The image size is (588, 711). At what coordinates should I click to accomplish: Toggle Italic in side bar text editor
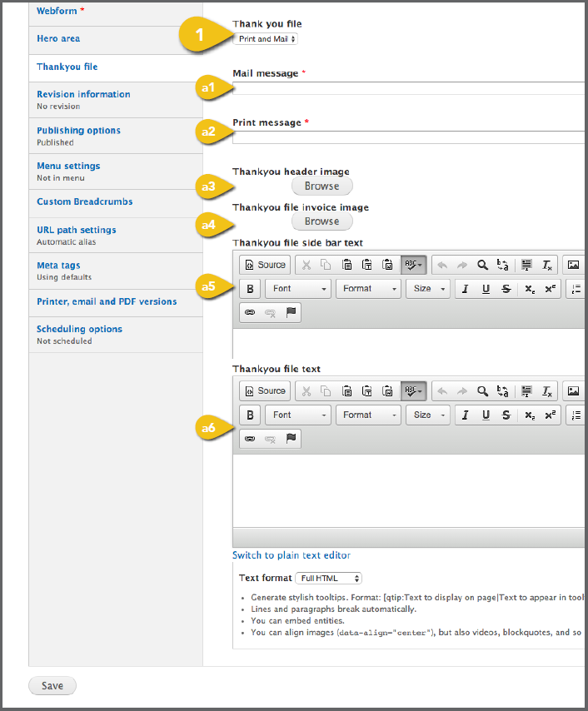coord(465,289)
